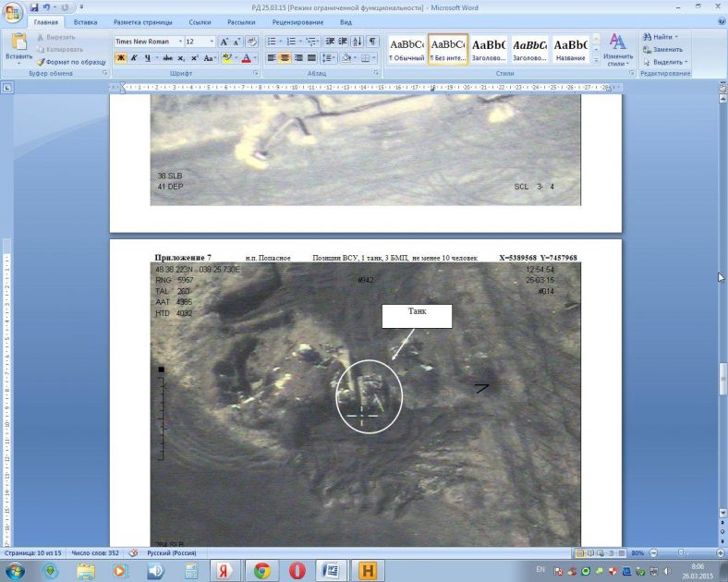
Task: Click the zoom slider in status bar
Action: pyautogui.click(x=679, y=552)
